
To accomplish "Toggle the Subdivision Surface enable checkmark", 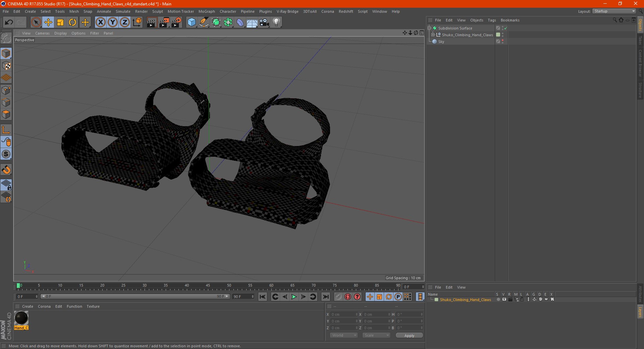I will point(505,28).
